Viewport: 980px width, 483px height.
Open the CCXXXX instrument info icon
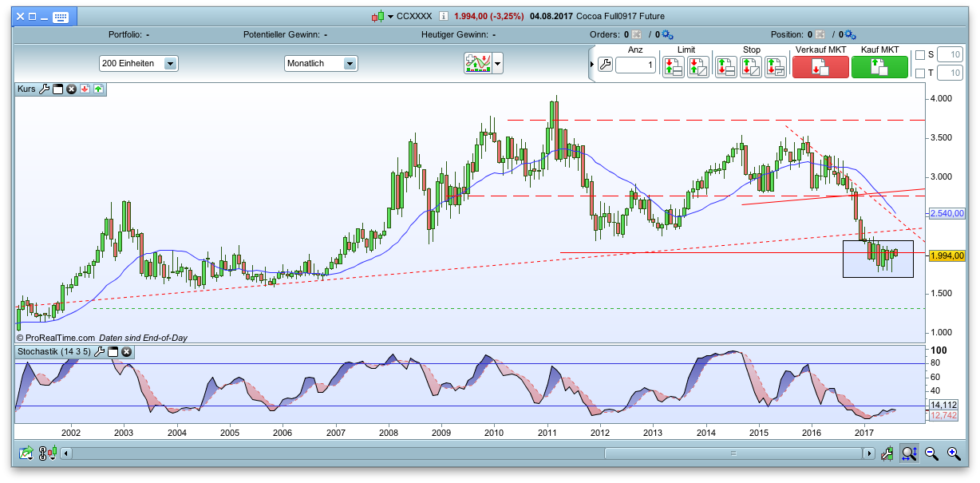pos(443,16)
